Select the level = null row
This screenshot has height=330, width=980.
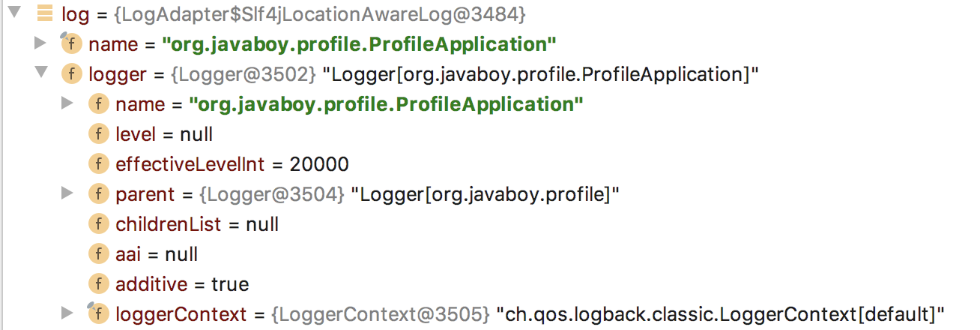pos(164,134)
